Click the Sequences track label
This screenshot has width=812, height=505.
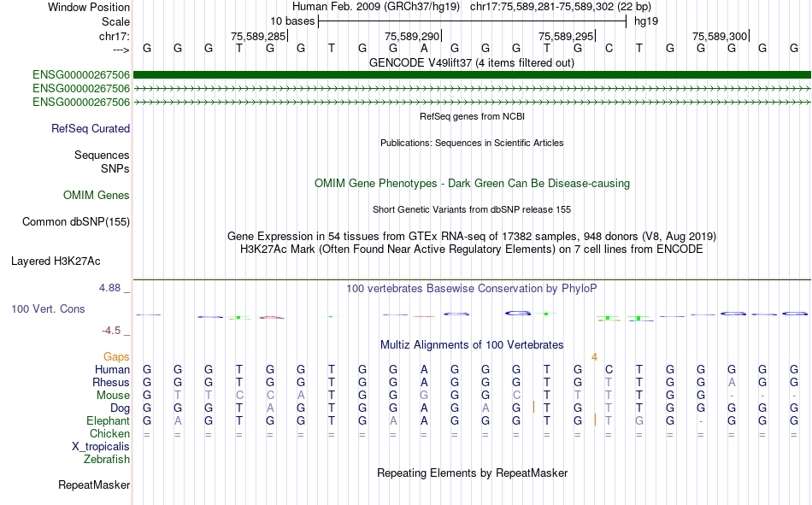coord(102,155)
